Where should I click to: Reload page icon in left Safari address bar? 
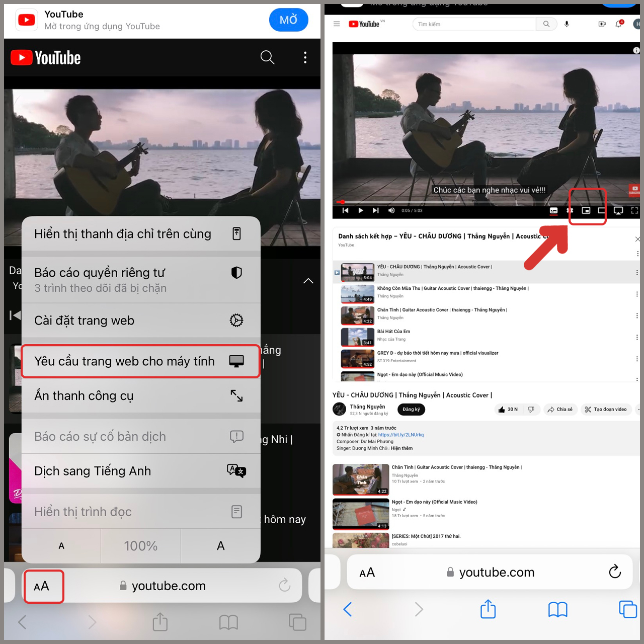tap(284, 585)
